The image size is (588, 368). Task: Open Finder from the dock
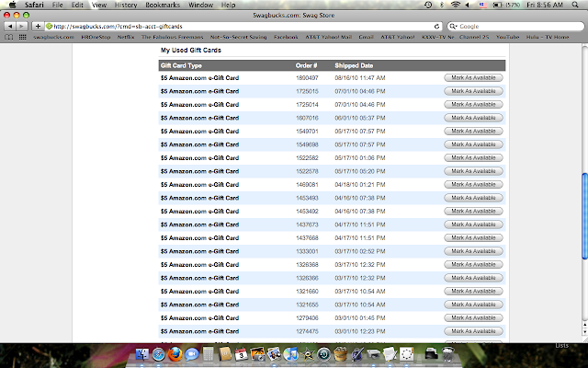(141, 353)
